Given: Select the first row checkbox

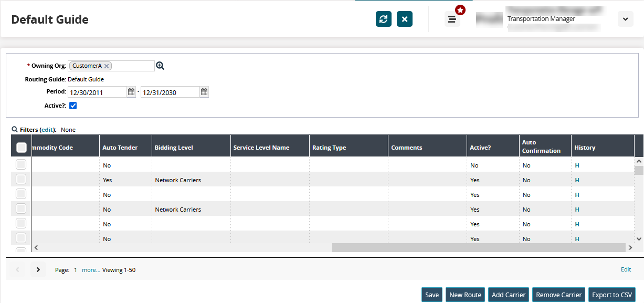Looking at the screenshot, I should coord(20,165).
